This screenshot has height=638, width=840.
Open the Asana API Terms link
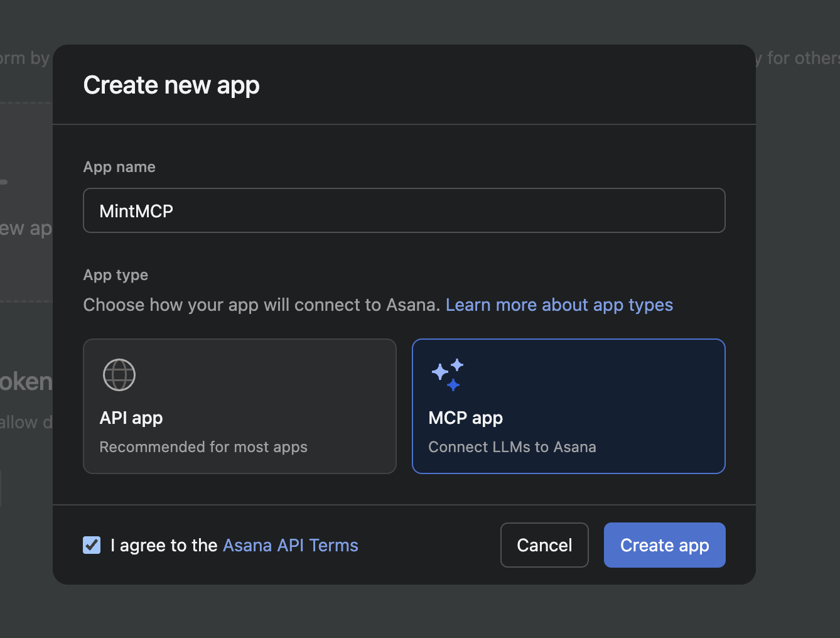click(x=291, y=545)
